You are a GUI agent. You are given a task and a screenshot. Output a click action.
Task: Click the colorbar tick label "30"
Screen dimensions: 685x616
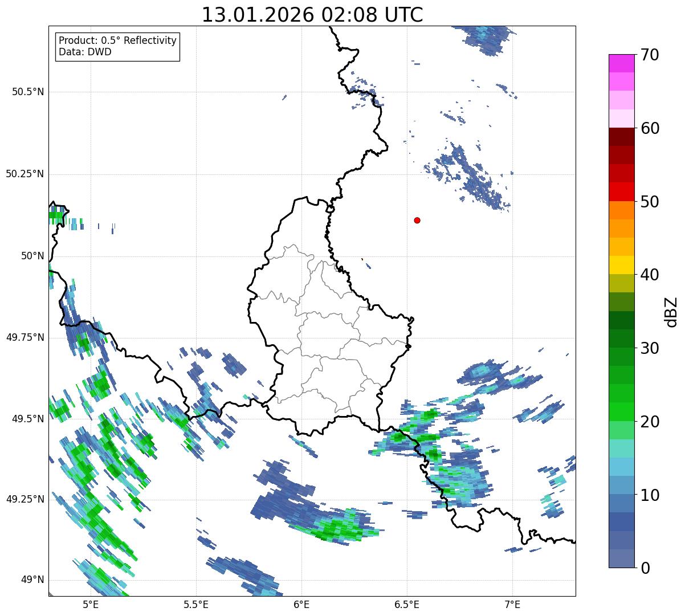pyautogui.click(x=650, y=348)
